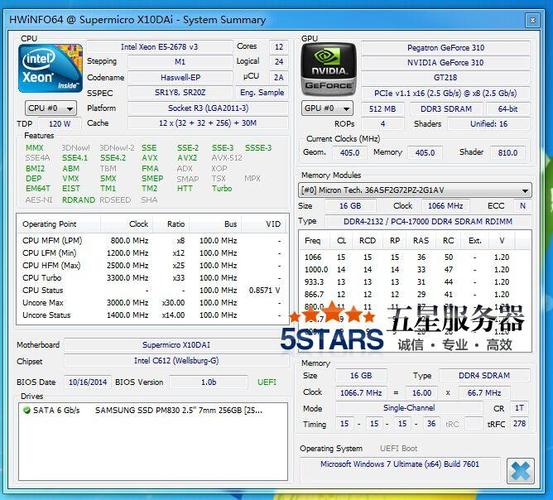Select the Uncore Max row
Image resolution: width=553 pixels, height=500 pixels.
point(153,303)
